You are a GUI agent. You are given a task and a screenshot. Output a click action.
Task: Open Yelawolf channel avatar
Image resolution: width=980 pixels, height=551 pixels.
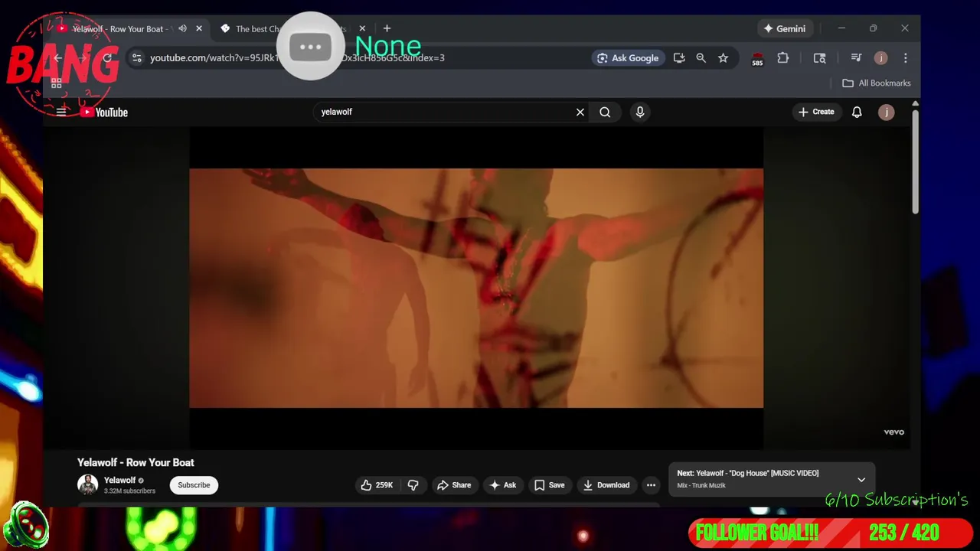88,485
